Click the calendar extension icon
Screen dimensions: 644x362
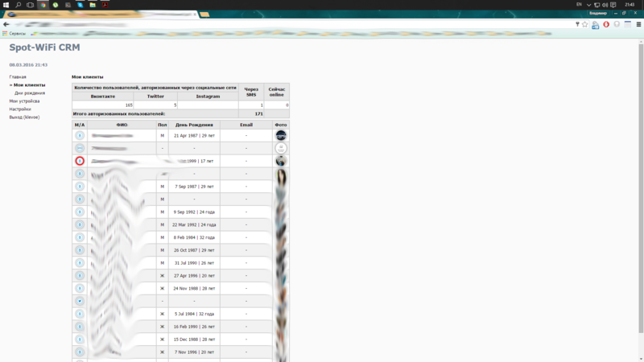click(x=628, y=24)
